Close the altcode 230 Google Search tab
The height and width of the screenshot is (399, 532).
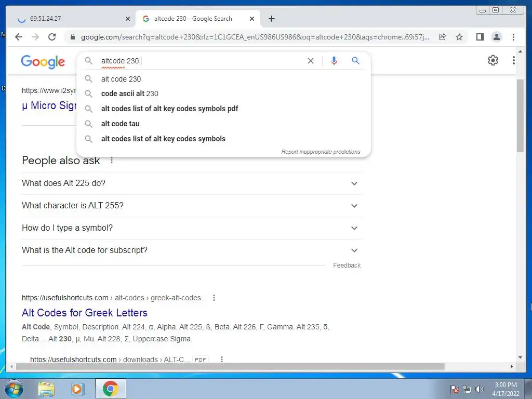click(x=252, y=19)
